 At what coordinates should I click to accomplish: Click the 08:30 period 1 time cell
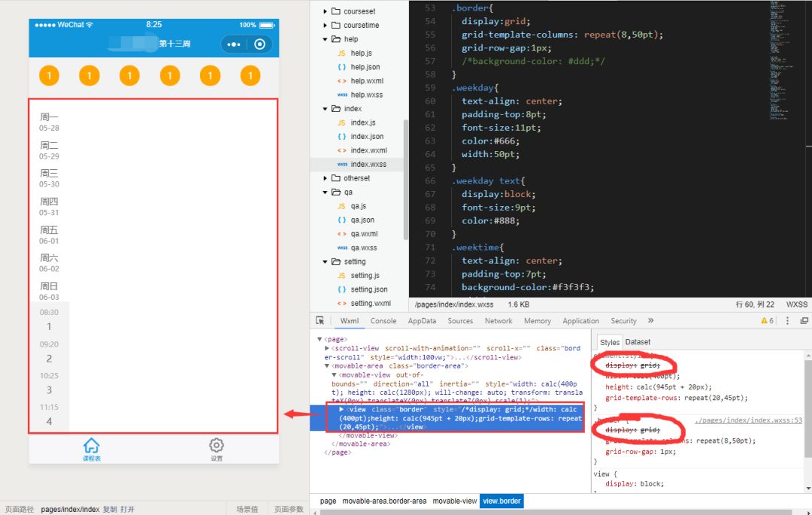pos(49,320)
